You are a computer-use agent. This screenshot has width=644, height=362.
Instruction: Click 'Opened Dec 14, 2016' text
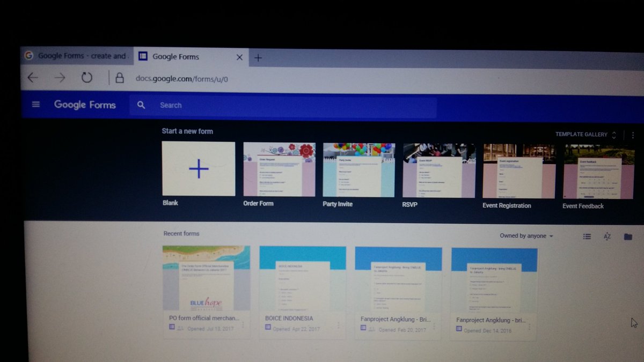pos(488,330)
